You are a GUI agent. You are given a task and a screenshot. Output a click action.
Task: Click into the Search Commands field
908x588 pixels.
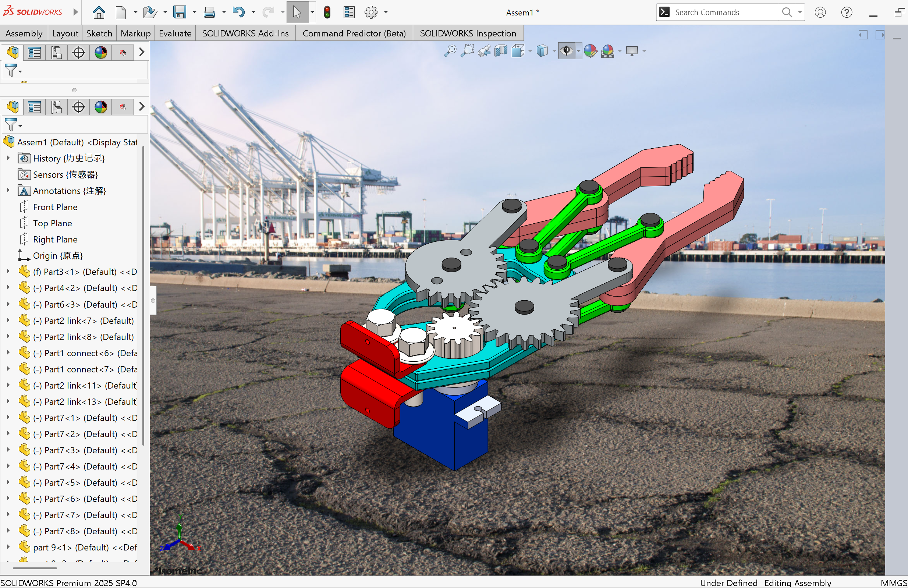[727, 12]
